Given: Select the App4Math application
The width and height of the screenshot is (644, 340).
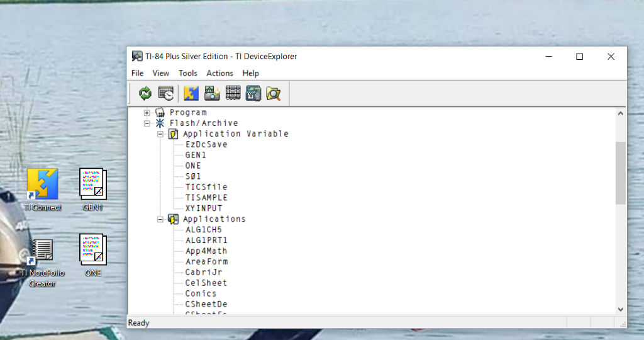Looking at the screenshot, I should click(206, 251).
